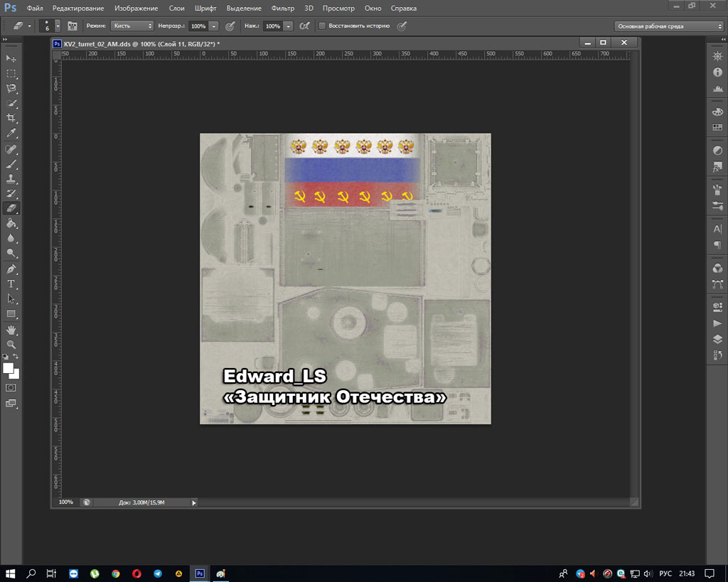Open the Windows Start menu
This screenshot has width=728, height=582.
(x=11, y=573)
